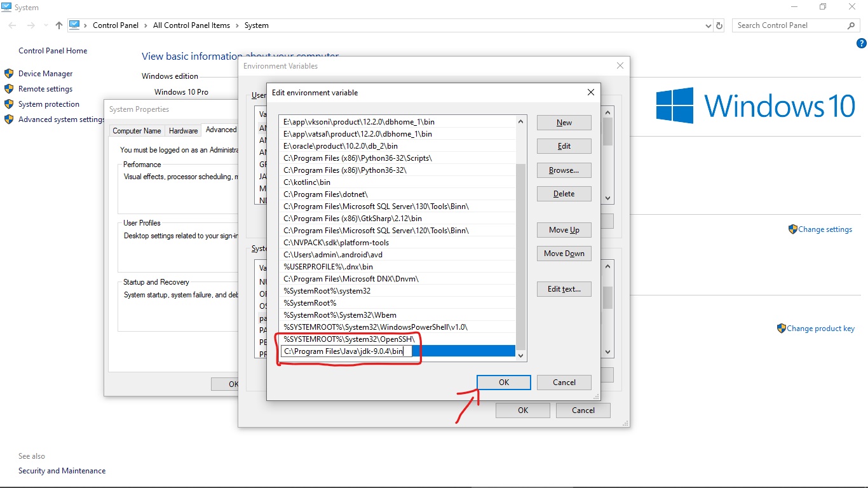Move the entry with Move Up
Image resolution: width=868 pixels, height=488 pixels.
point(564,230)
